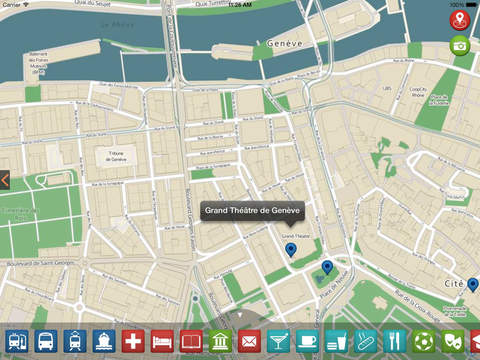Show sports venues with soccer ball icon
The height and width of the screenshot is (360, 480).
pos(424,341)
